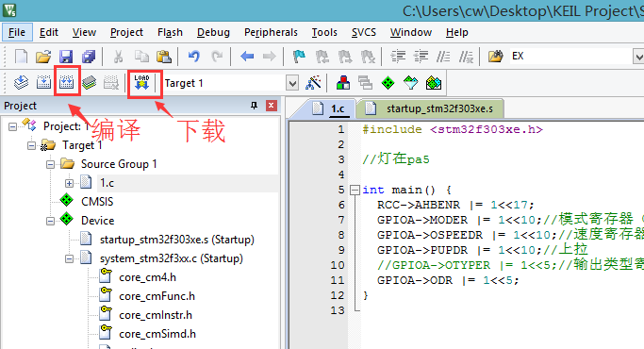Viewport: 644px width, 349px height.
Task: Select startup_stm32f303xe.s (Startup) file
Action: (x=177, y=240)
